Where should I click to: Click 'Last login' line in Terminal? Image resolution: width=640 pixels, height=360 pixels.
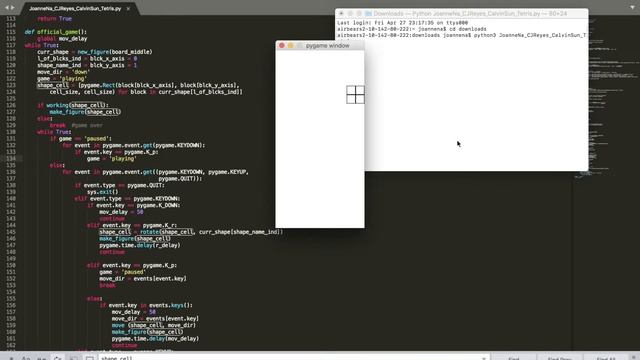402,23
